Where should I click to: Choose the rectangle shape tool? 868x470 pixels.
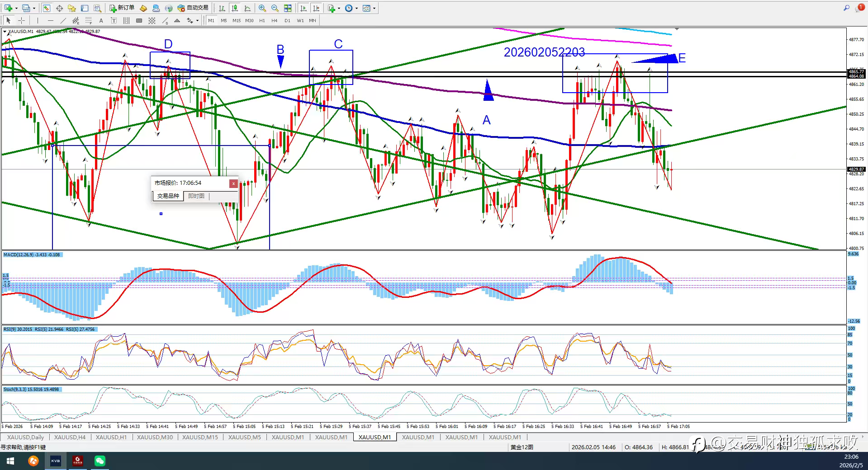click(139, 20)
